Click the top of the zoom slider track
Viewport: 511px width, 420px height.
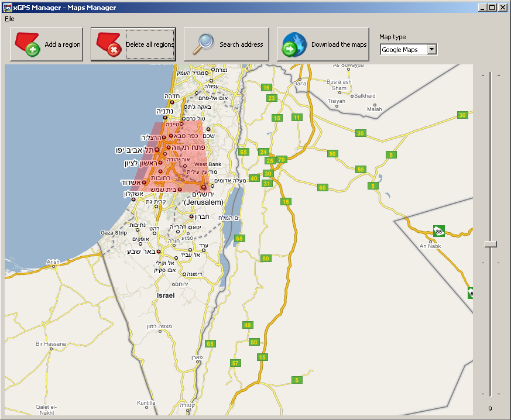click(491, 74)
